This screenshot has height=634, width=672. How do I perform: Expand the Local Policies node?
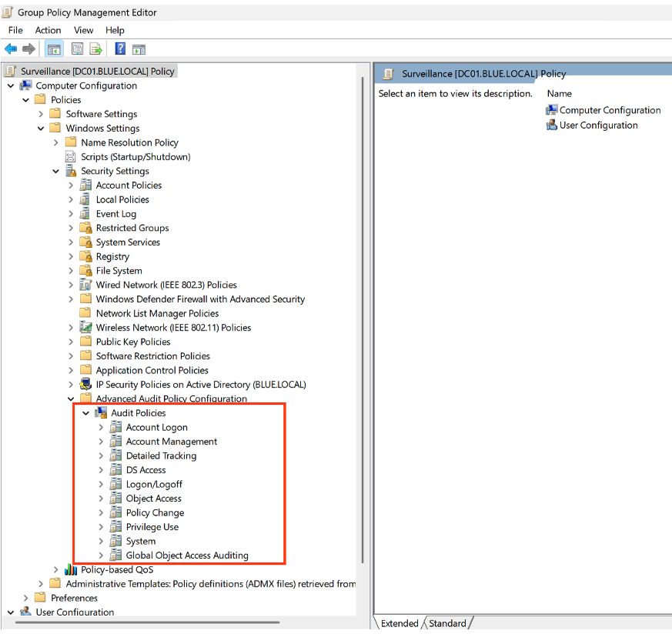tap(71, 199)
